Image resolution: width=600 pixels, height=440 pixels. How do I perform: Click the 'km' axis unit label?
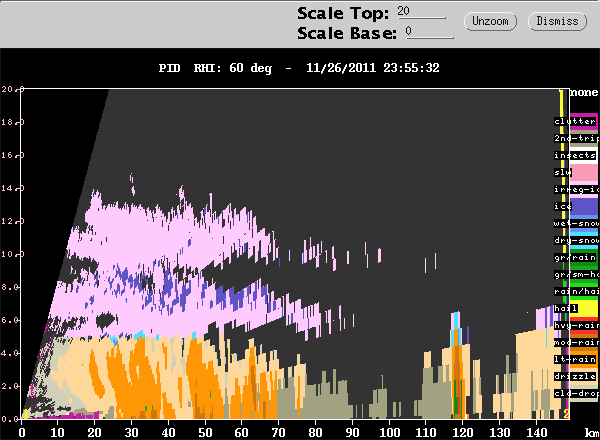point(592,433)
